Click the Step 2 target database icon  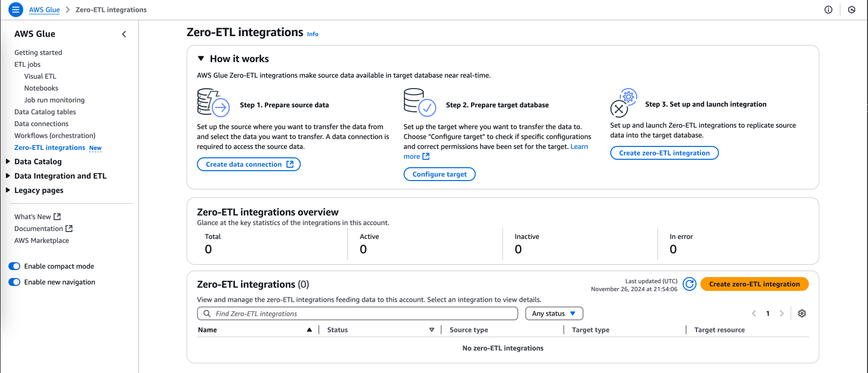[x=420, y=102]
